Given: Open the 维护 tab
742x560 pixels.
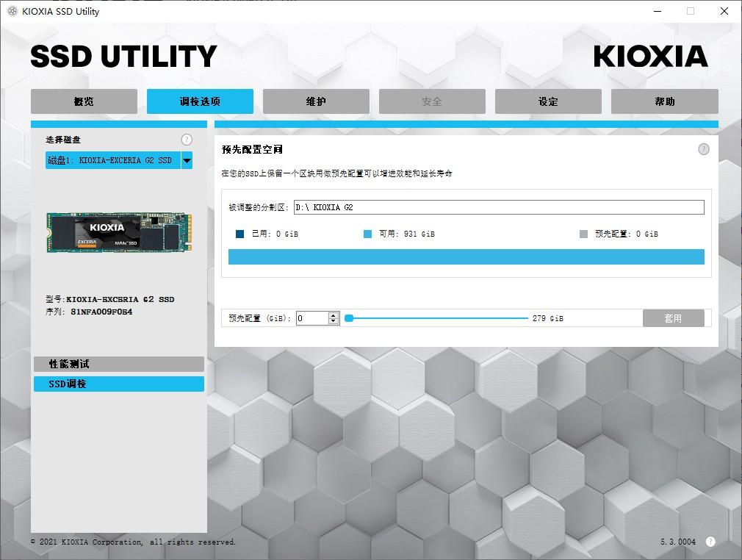Looking at the screenshot, I should click(x=316, y=101).
